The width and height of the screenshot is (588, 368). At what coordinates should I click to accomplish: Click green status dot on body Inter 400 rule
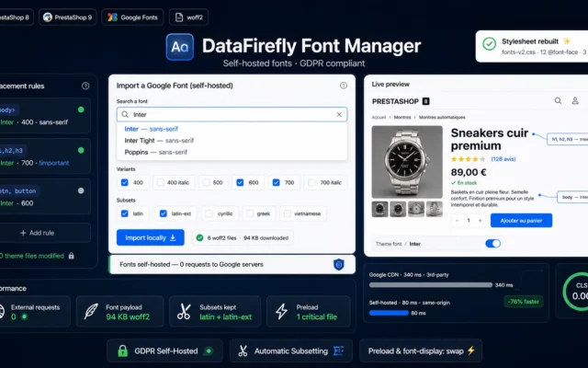pos(81,109)
